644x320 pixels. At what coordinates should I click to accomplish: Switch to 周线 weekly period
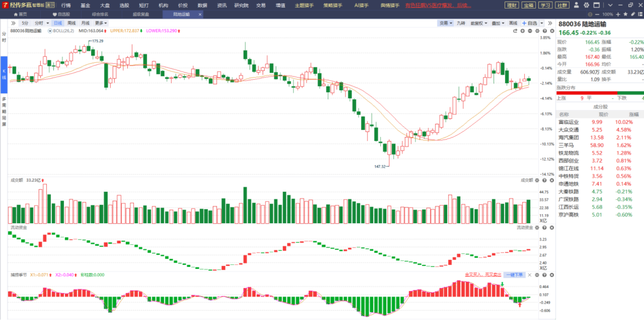tap(72, 23)
